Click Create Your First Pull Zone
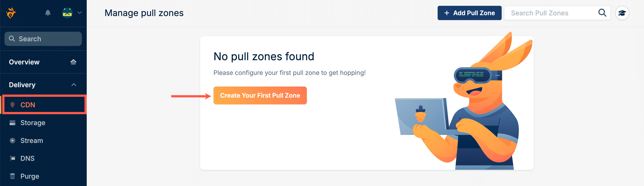644x186 pixels. click(260, 95)
